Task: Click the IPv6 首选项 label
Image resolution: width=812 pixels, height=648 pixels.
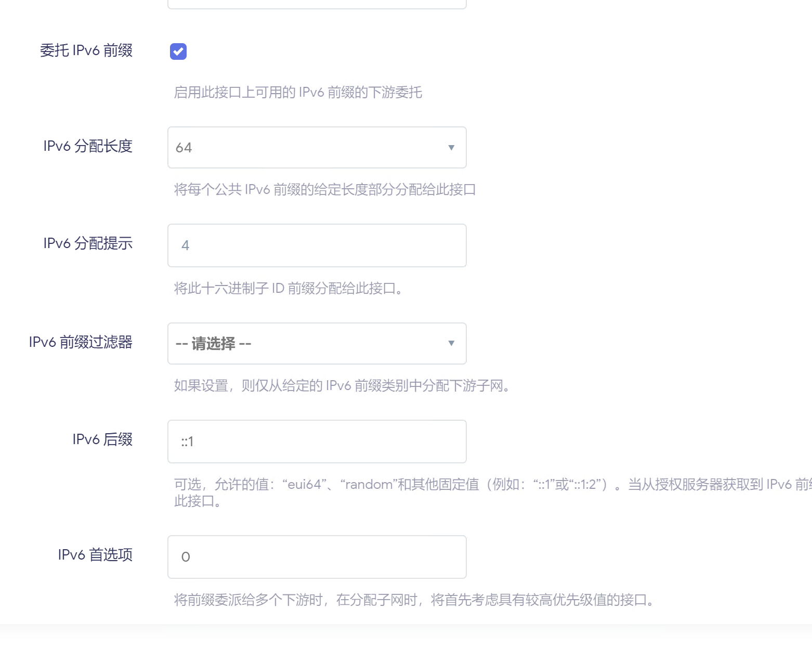Action: (95, 555)
